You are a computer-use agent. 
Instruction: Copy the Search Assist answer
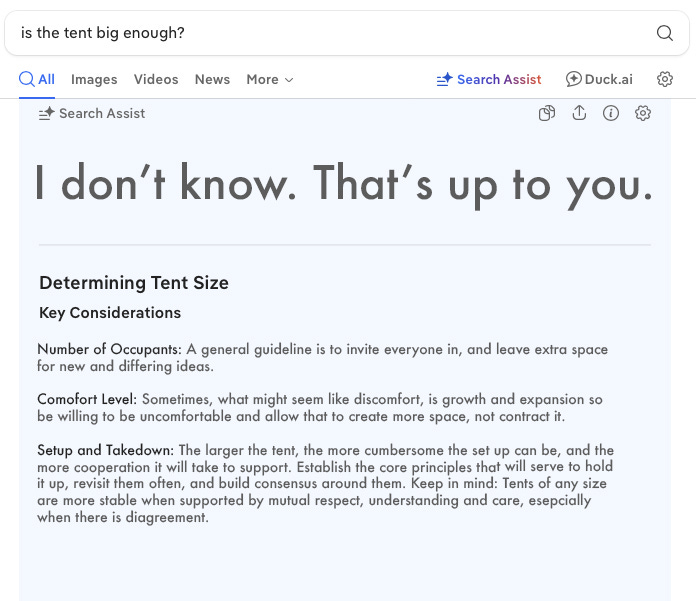[546, 113]
